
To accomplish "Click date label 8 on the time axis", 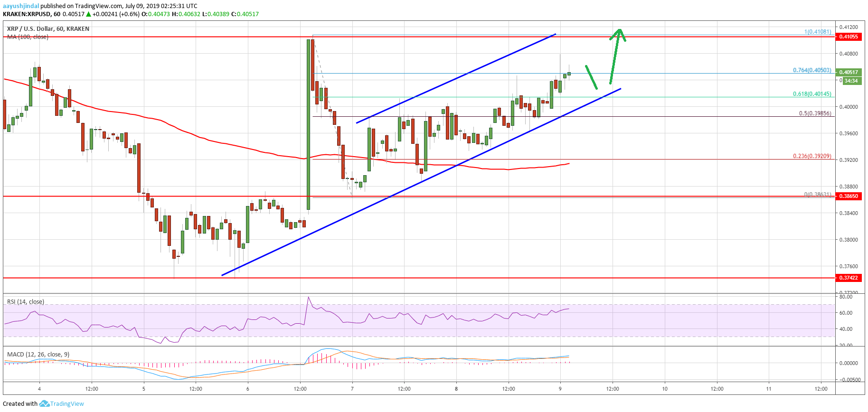I will [x=456, y=389].
